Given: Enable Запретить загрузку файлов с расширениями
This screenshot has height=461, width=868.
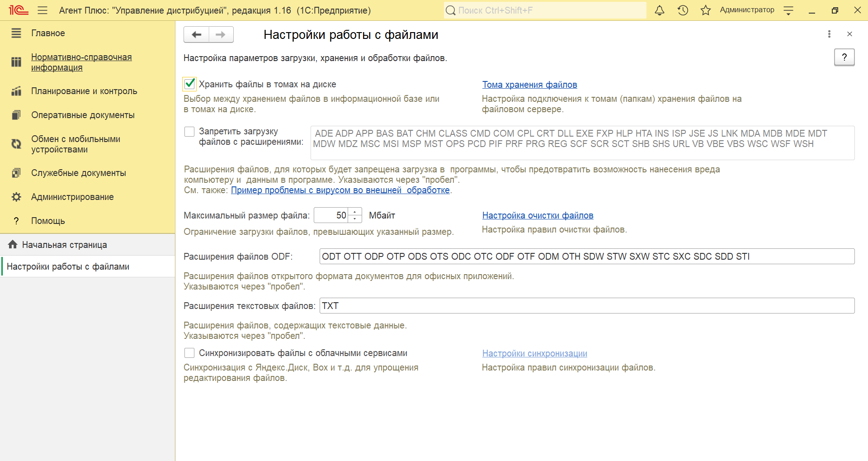Looking at the screenshot, I should [189, 132].
